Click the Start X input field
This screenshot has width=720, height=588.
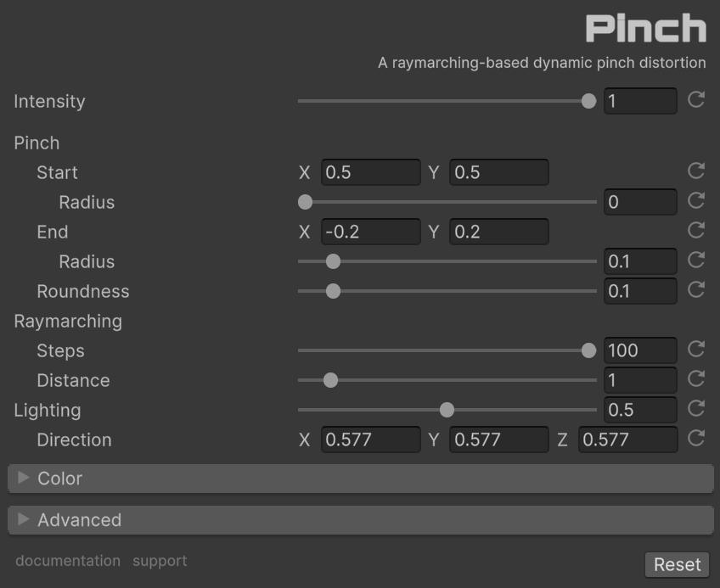tap(371, 172)
